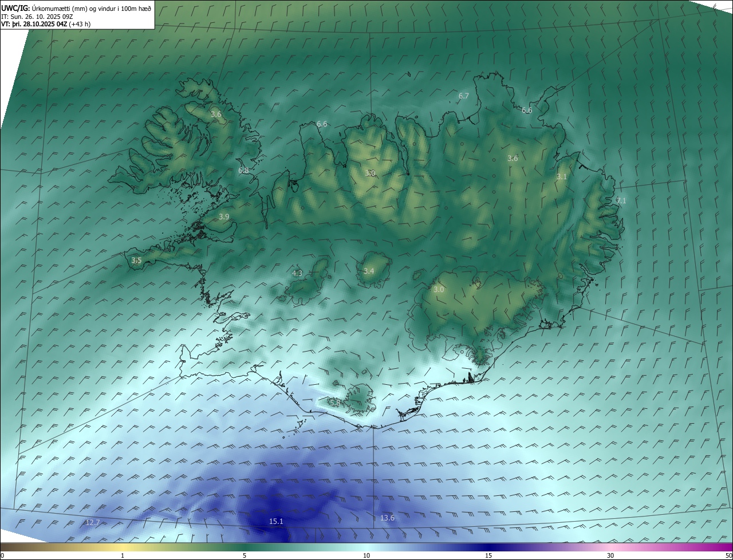Select the 50 endpoint of the color scale
The width and height of the screenshot is (733, 560).
coord(728,555)
